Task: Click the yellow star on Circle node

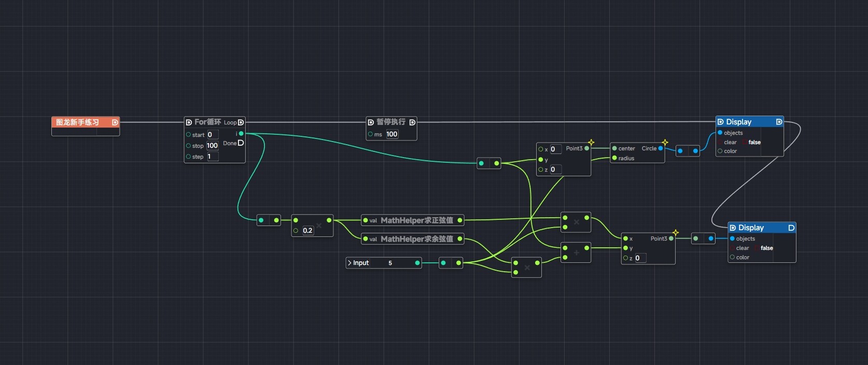Action: (665, 142)
